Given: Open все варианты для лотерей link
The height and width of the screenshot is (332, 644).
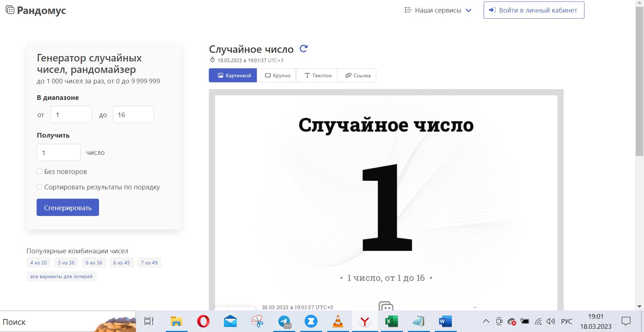Looking at the screenshot, I should 61,276.
